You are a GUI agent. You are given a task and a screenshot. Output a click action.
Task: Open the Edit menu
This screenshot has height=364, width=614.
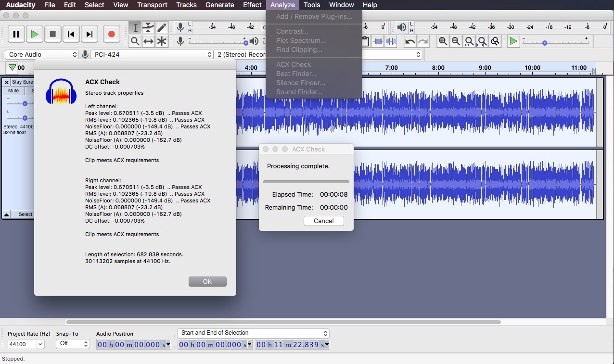tap(70, 5)
